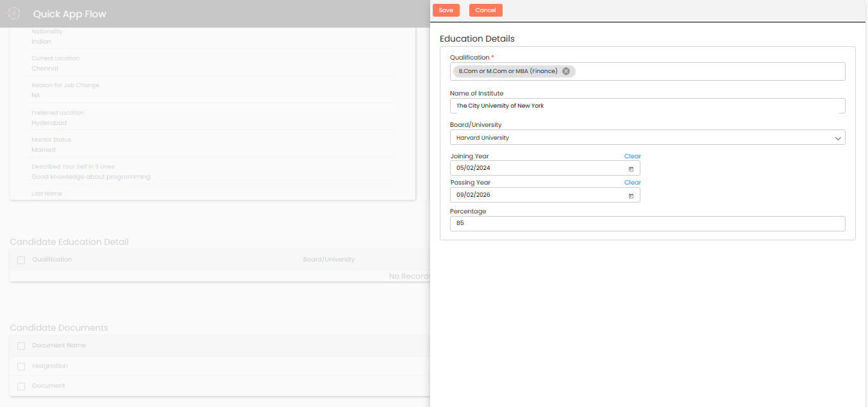Image resolution: width=868 pixels, height=407 pixels.
Task: Click the Name of Institute field
Action: (x=647, y=106)
